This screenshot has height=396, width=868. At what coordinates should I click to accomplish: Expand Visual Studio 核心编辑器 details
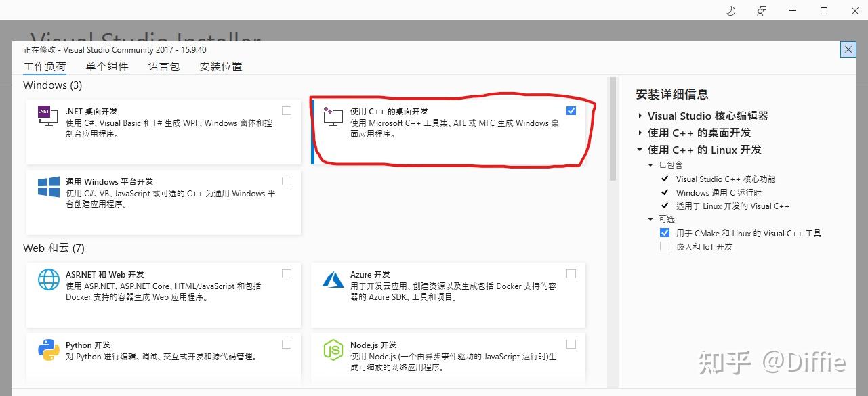(x=640, y=116)
